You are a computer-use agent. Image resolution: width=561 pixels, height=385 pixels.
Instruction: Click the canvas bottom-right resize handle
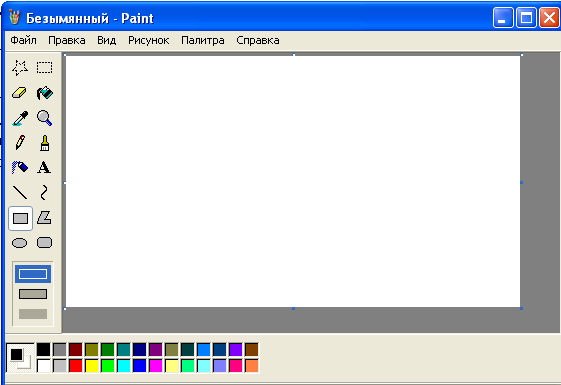(x=521, y=308)
